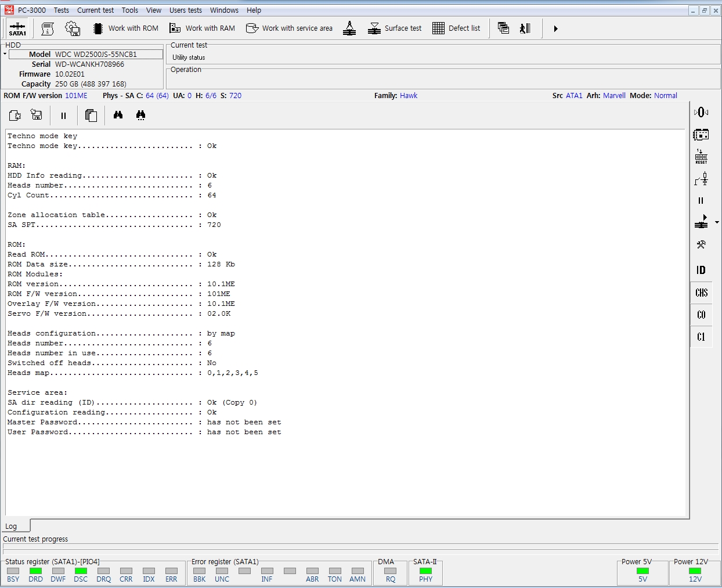Screen dimensions: 722x588
Task: Open dropdown arrow next to platter play icon
Action: 717,222
